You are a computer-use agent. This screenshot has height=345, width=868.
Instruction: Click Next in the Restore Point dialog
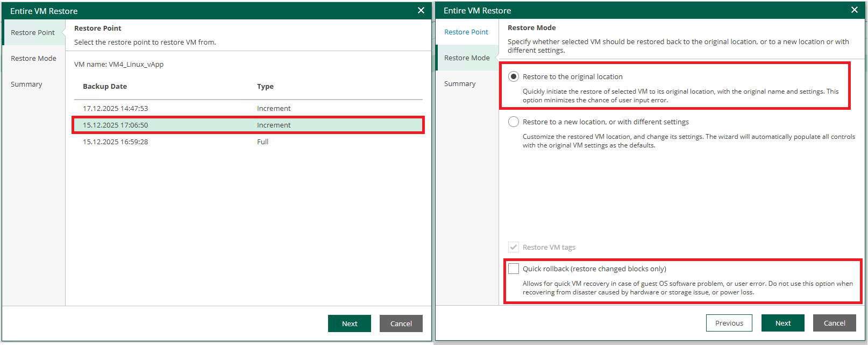point(350,323)
